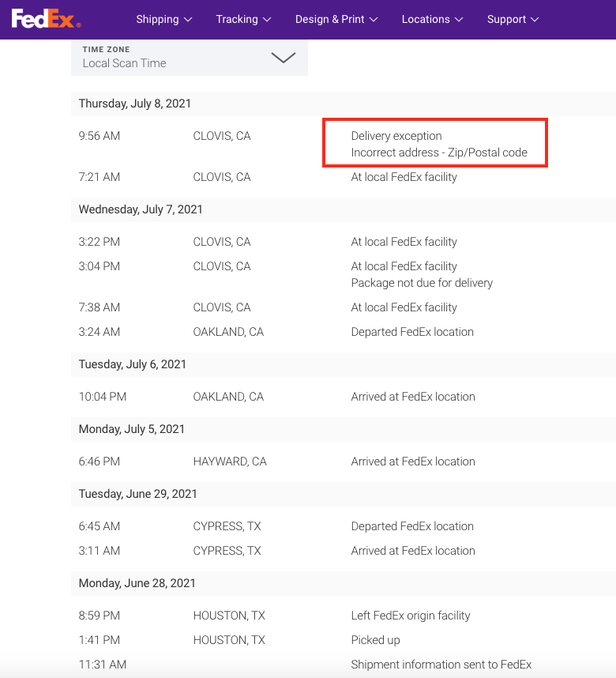Select the 6:46 PM scan time
This screenshot has width=616, height=678.
(x=100, y=461)
